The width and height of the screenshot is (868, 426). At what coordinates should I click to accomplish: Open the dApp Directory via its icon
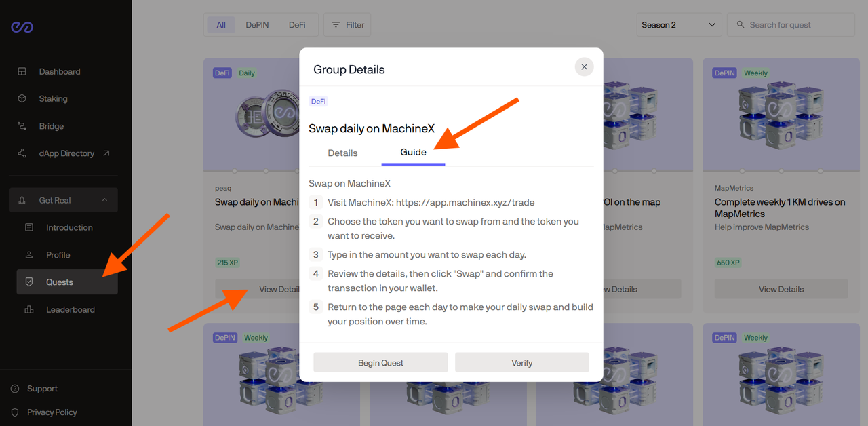click(22, 153)
